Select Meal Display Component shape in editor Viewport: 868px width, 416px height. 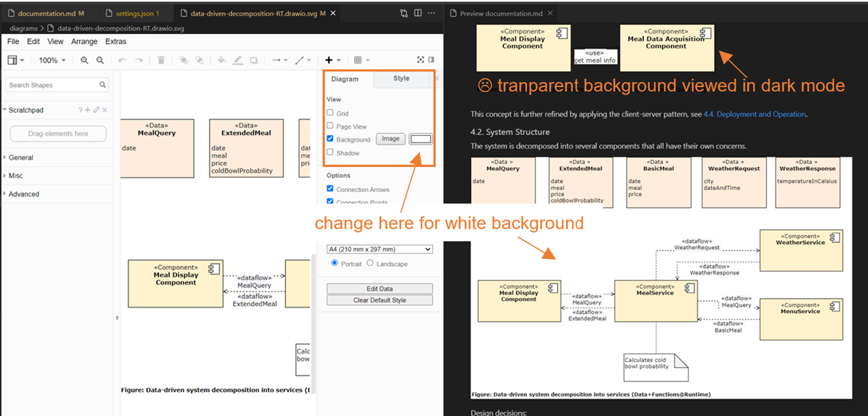[x=176, y=283]
